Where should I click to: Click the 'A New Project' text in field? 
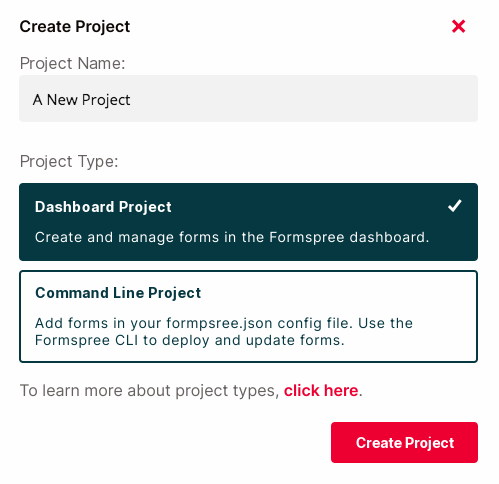coord(82,100)
